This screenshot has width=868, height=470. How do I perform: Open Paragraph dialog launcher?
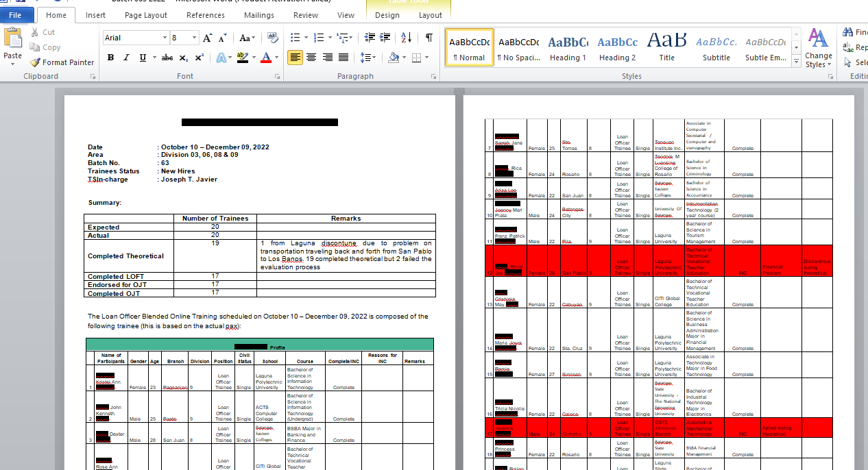pos(433,77)
